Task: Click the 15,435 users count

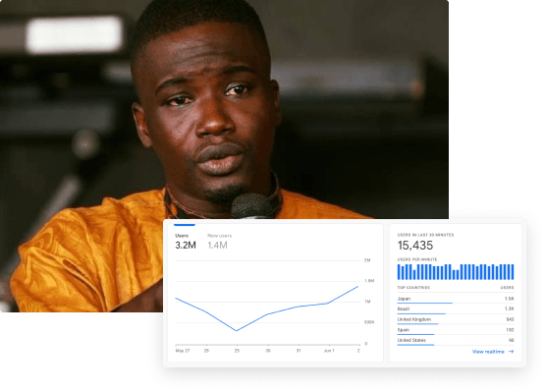Action: (x=415, y=246)
